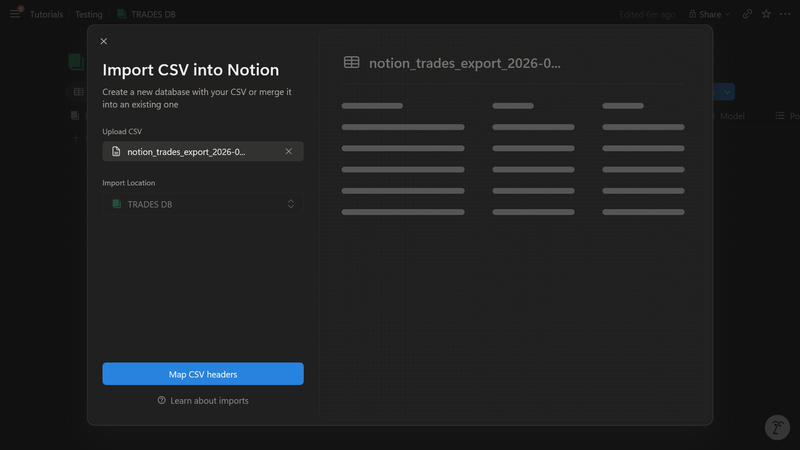Open the page options three-dots menu
Screen dimensions: 800x450
tap(785, 14)
